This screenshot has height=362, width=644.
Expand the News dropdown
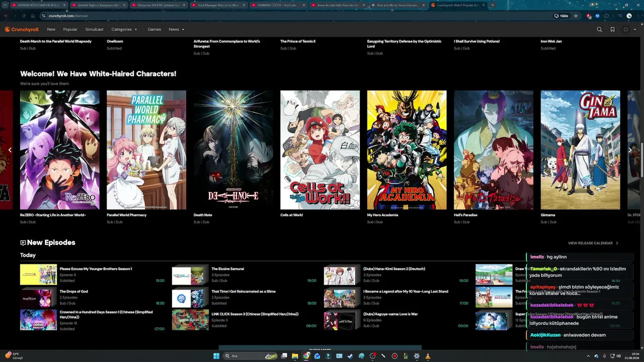click(177, 30)
